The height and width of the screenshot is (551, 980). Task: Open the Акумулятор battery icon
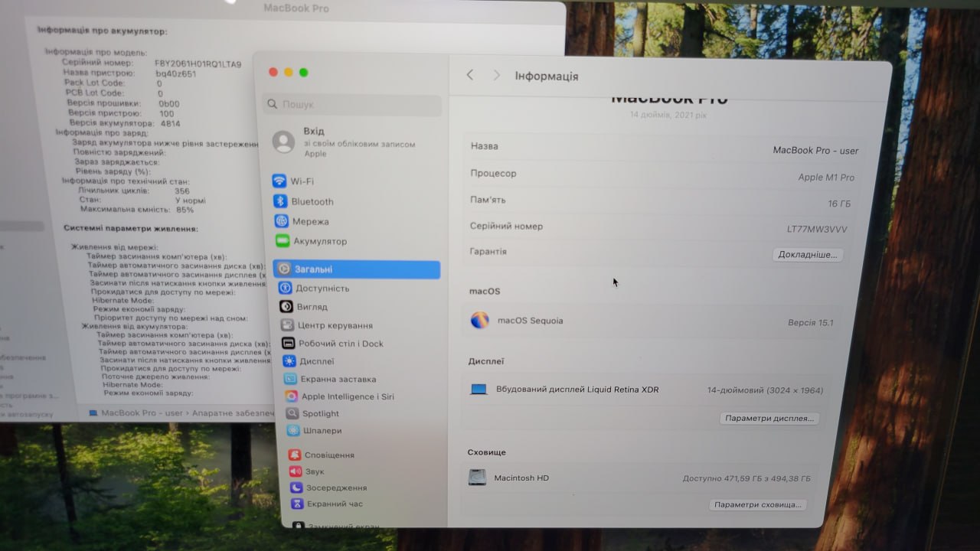[283, 241]
